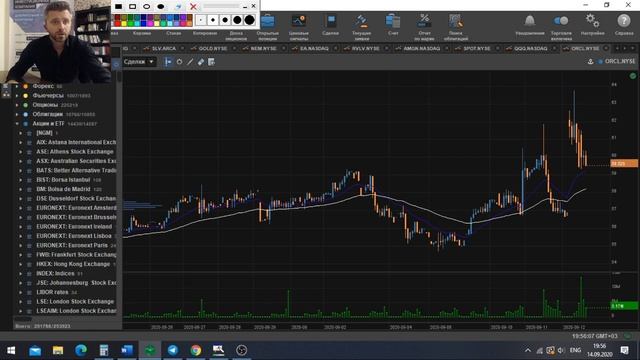Pick the bright green color swatch
Image resolution: width=640 pixels, height=360 pixels.
click(x=131, y=23)
